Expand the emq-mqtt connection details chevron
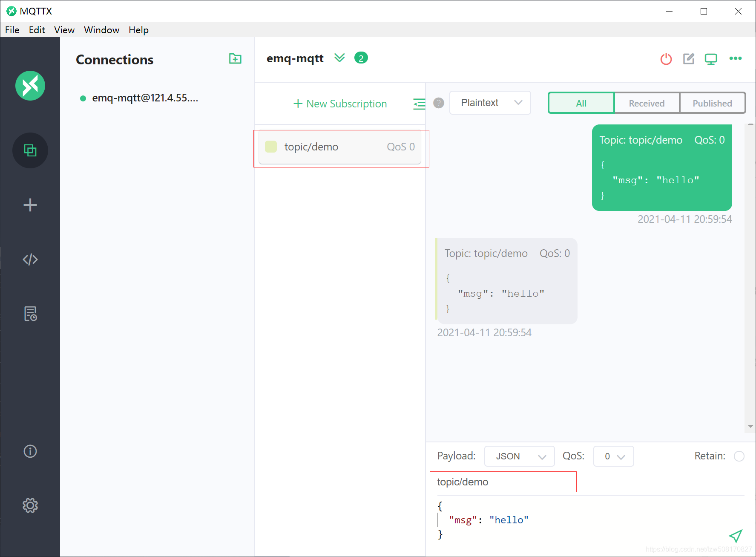 (x=339, y=58)
